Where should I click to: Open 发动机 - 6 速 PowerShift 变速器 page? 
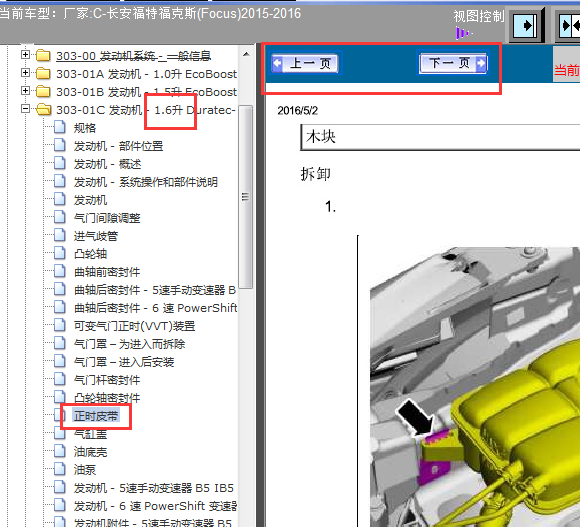[155, 506]
